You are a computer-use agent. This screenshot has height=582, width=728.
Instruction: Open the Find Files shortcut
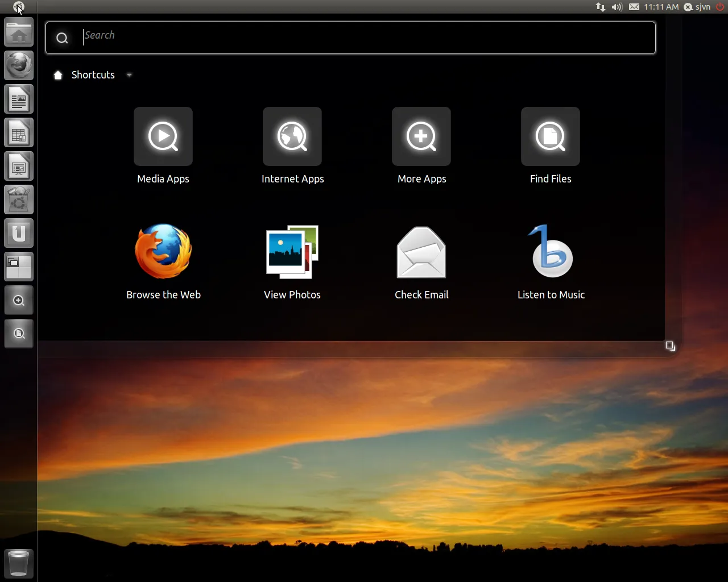(551, 136)
